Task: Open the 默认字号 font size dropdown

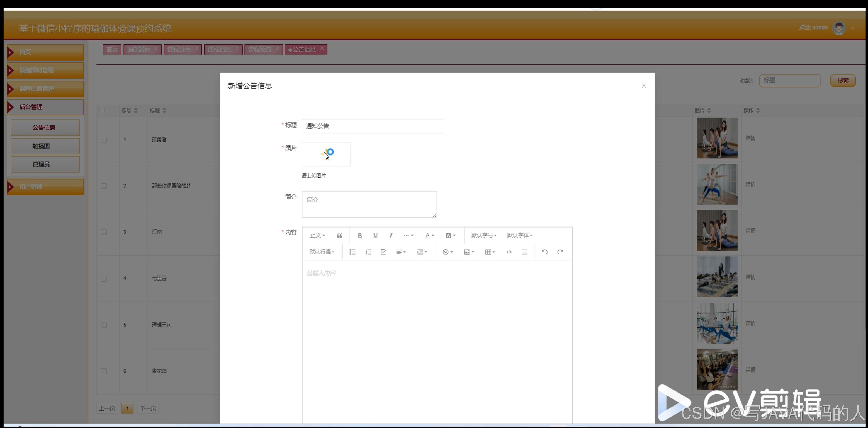Action: click(x=483, y=235)
